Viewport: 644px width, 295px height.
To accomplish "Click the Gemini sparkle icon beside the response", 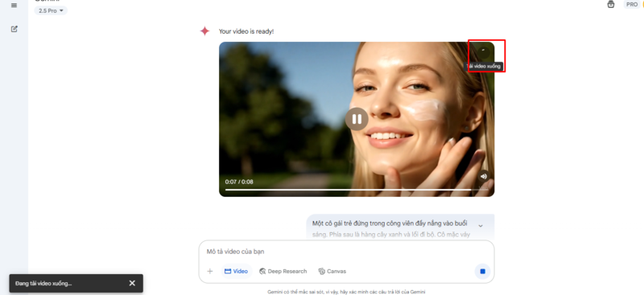I will [x=204, y=31].
